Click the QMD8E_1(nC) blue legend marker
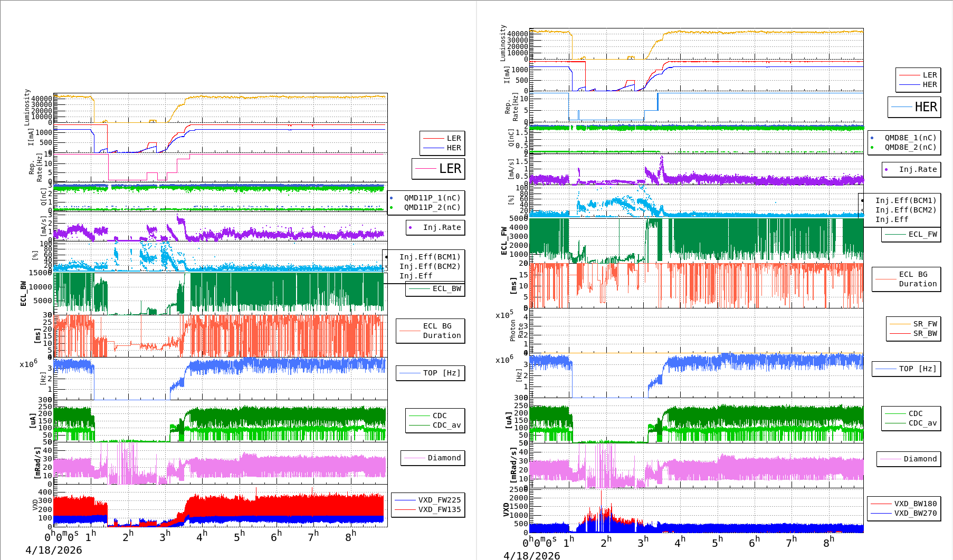The width and height of the screenshot is (953, 560). 872,138
